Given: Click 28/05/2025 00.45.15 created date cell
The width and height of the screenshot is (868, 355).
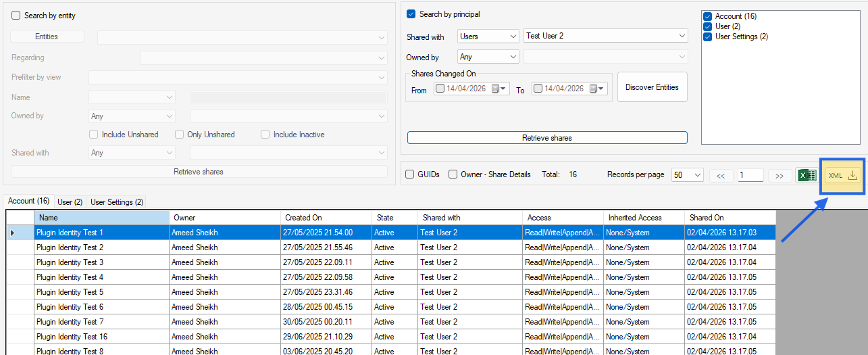Looking at the screenshot, I should [x=326, y=307].
